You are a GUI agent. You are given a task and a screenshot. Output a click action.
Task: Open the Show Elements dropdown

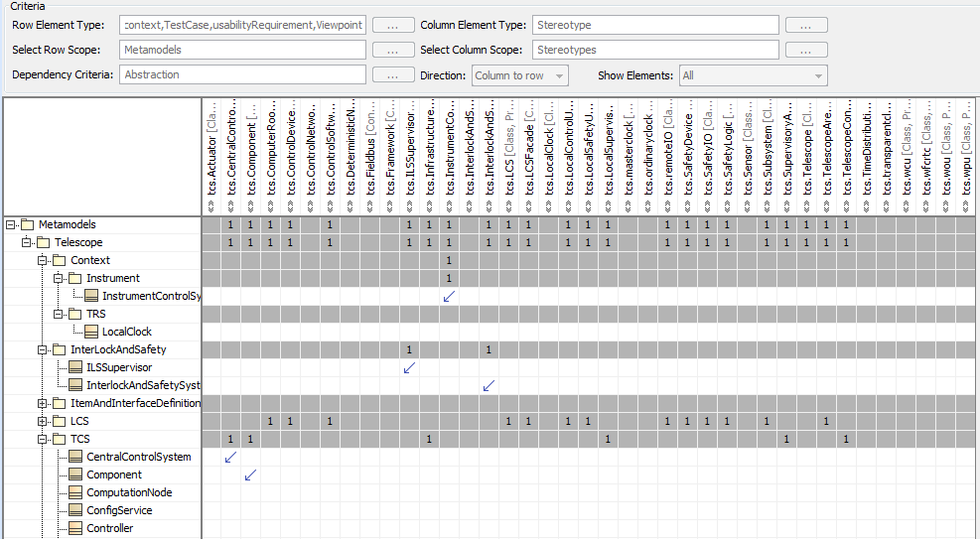(754, 75)
